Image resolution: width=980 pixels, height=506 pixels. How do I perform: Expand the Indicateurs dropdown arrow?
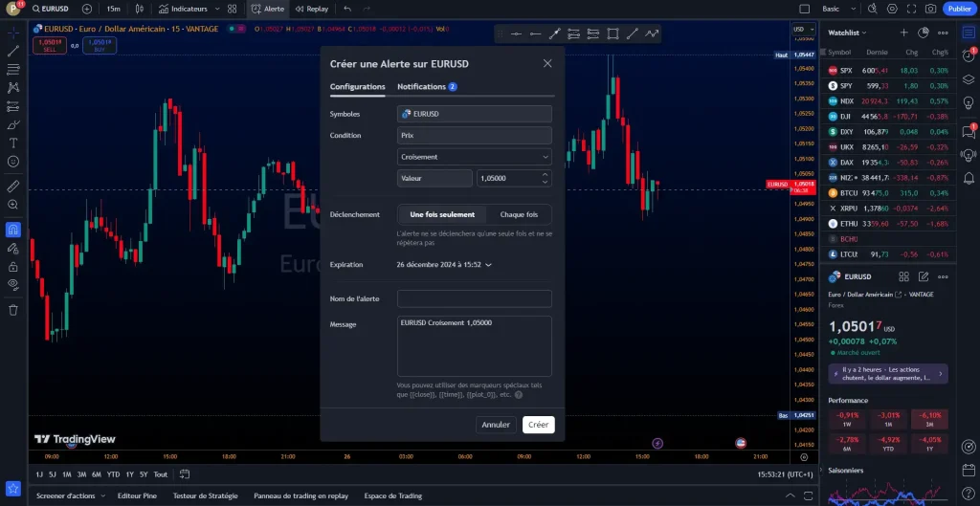(x=217, y=9)
